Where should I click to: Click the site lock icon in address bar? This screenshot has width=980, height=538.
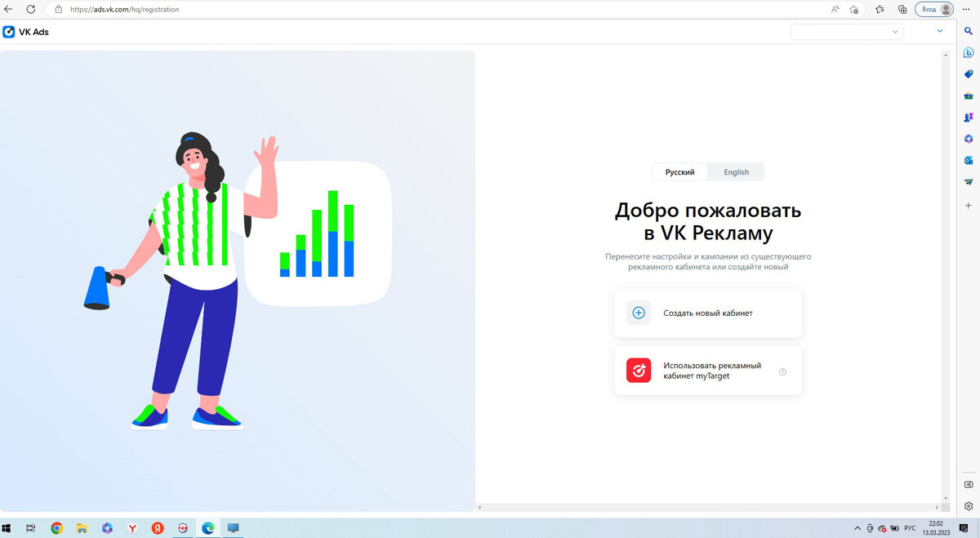point(59,9)
